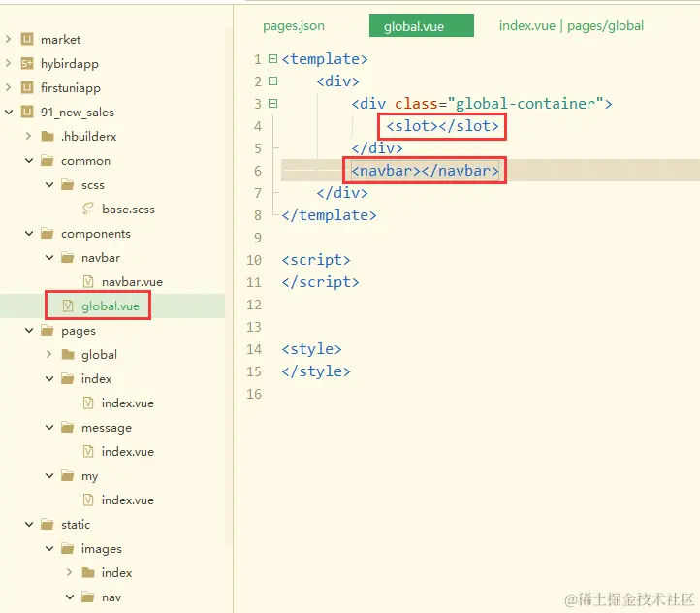Click the my folder icon
This screenshot has width=700, height=613.
(68, 476)
